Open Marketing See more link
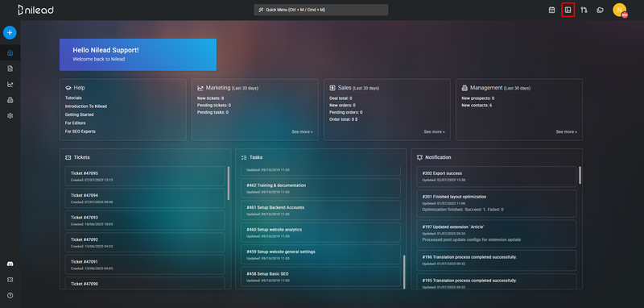The width and height of the screenshot is (644, 308). coord(302,132)
